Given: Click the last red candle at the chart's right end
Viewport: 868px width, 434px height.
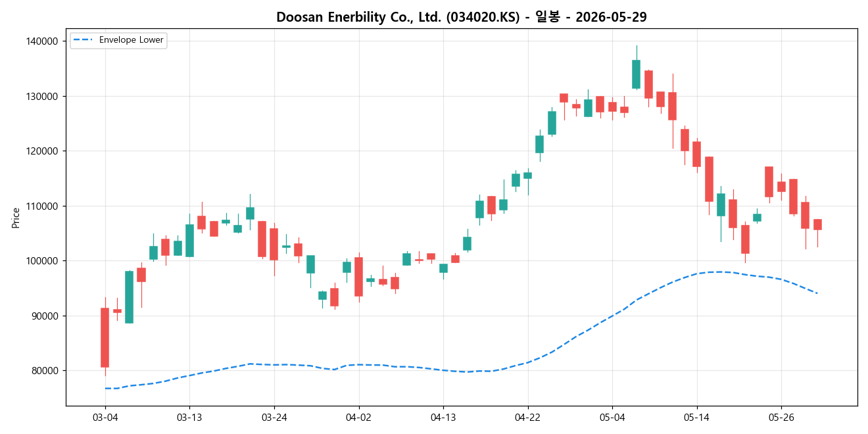Looking at the screenshot, I should [x=817, y=225].
